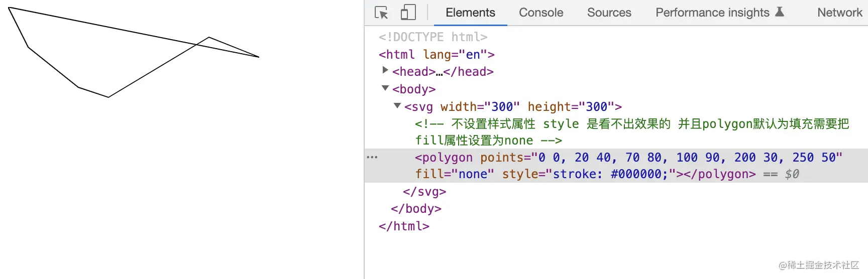Click the inspect element picker icon
Screen dimensions: 868x279
coord(381,13)
